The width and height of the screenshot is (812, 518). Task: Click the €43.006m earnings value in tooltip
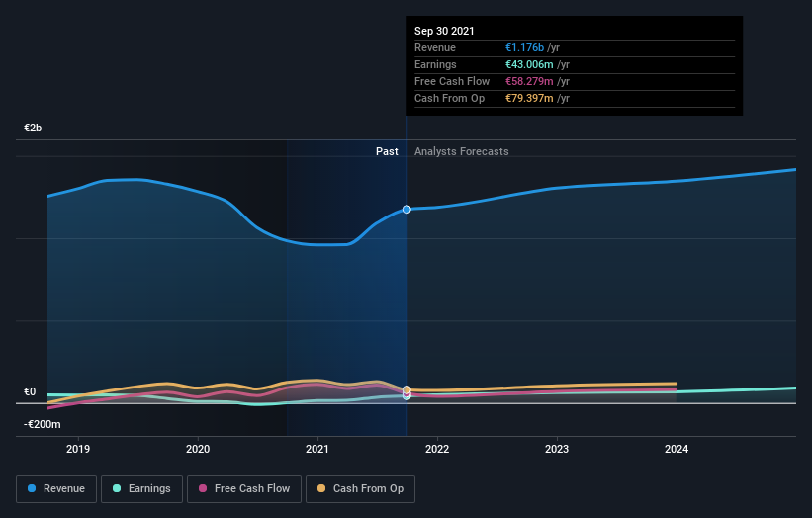529,64
